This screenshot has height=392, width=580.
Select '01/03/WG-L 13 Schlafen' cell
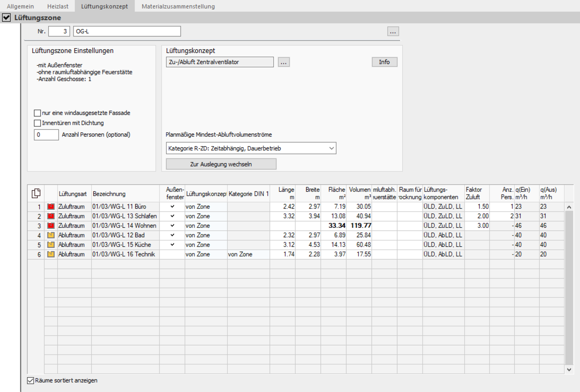tap(125, 216)
